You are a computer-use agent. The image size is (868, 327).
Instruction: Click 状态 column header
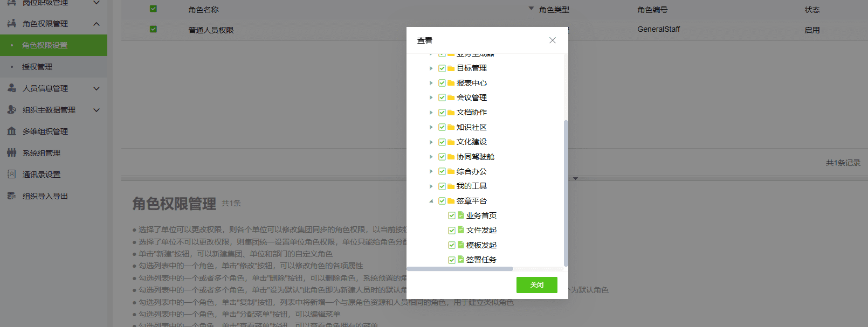[x=812, y=10]
